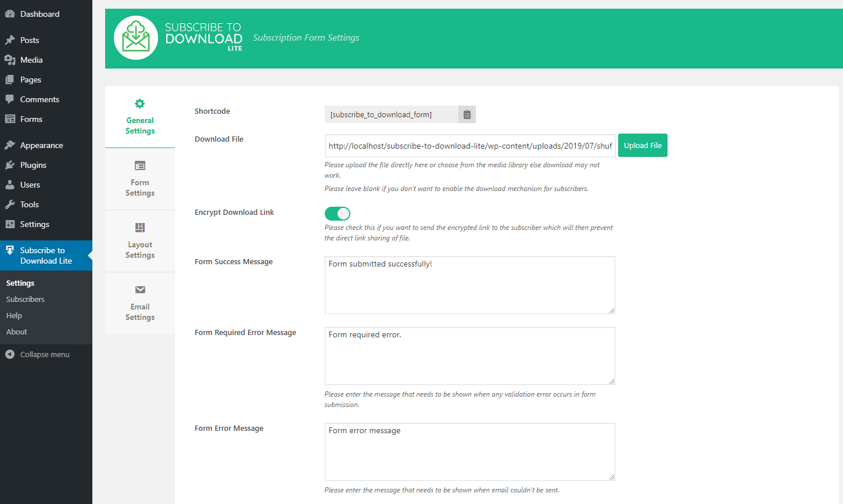Switch to the Email Settings tab
843x504 pixels.
coord(140,303)
